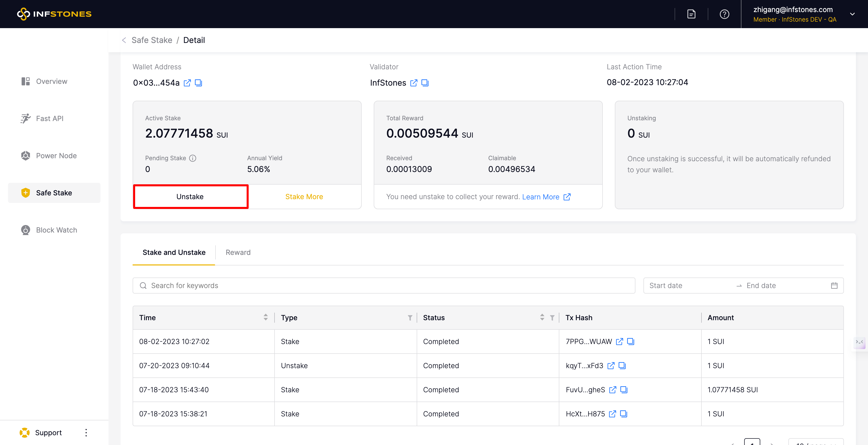
Task: Click the Stake More button
Action: pos(304,196)
